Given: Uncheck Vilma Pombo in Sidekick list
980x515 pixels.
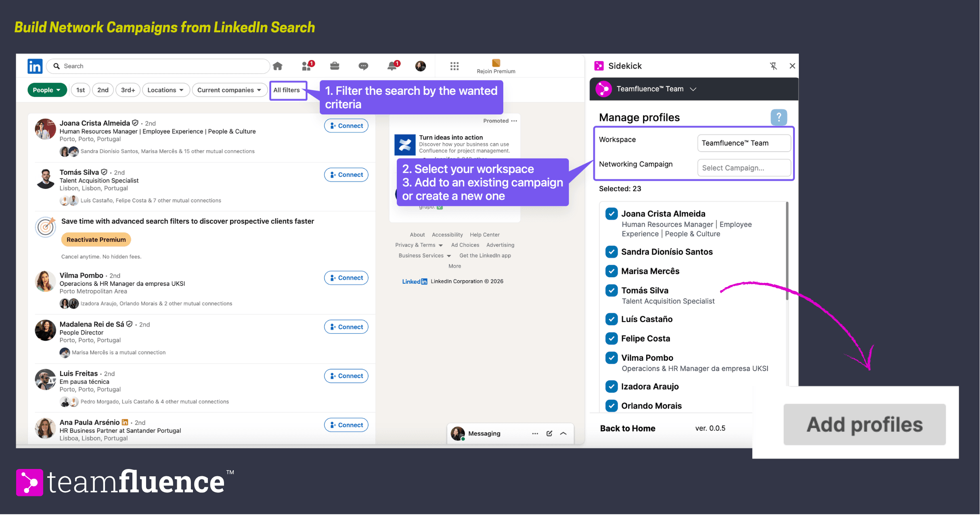Looking at the screenshot, I should (x=611, y=358).
